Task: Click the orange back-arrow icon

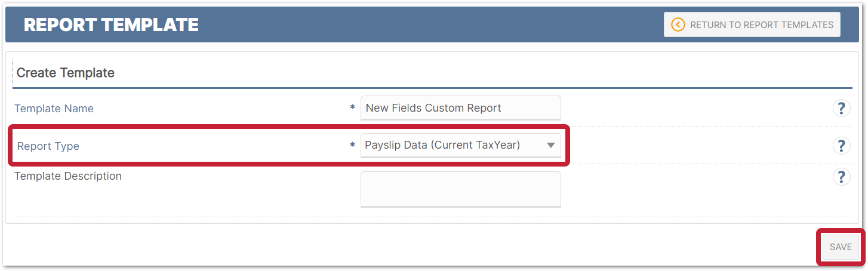Action: [678, 24]
